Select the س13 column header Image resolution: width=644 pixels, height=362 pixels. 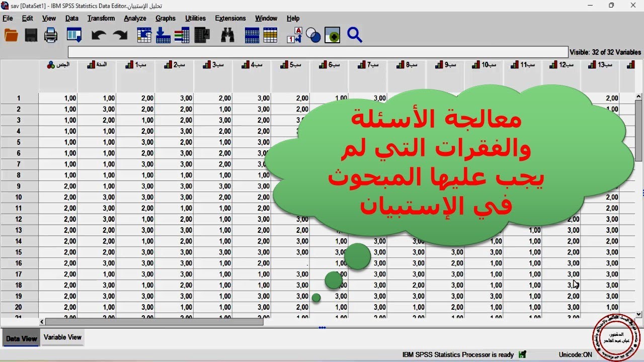click(600, 76)
